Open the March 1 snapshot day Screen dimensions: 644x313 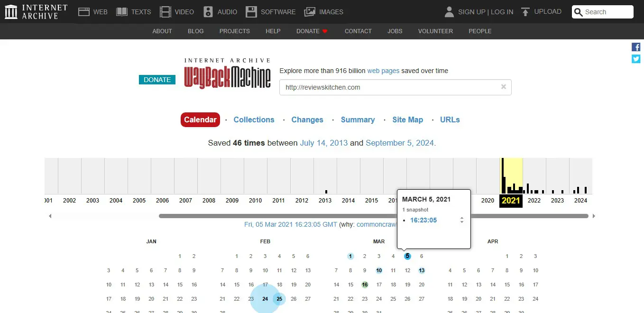[350, 257]
